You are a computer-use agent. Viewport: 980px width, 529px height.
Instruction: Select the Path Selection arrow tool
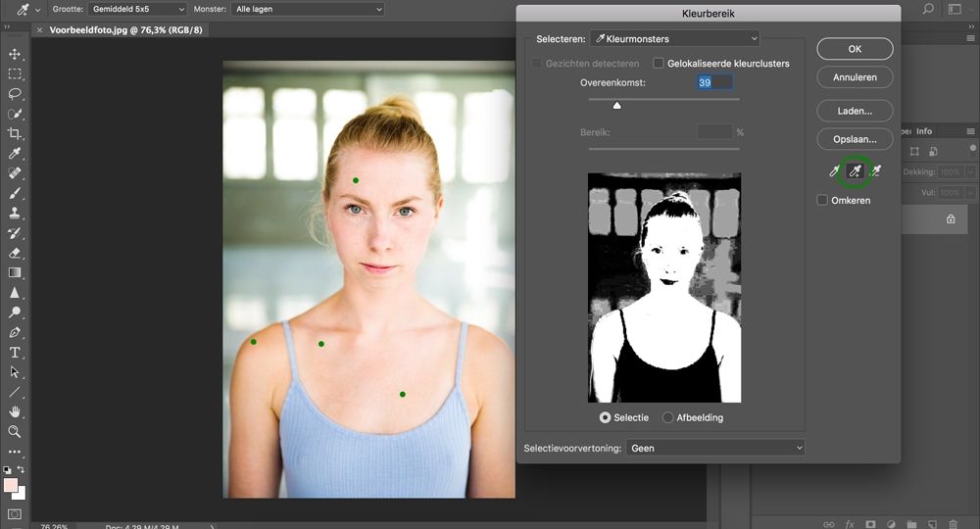pos(15,372)
